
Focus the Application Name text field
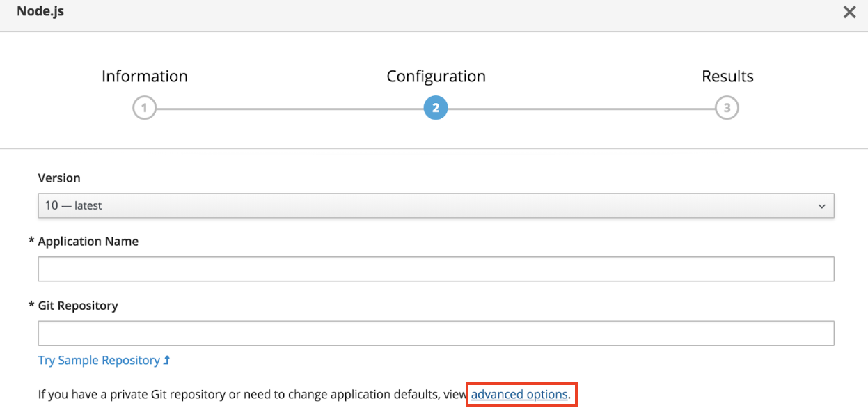point(436,269)
